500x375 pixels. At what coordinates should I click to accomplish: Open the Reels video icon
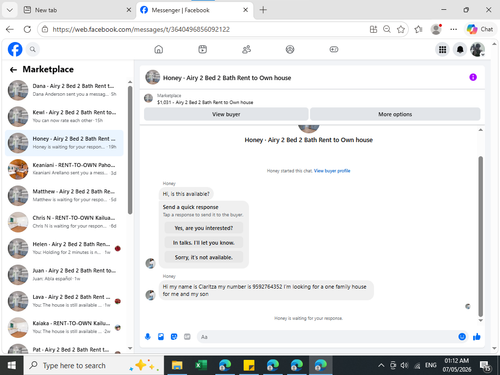pos(202,49)
